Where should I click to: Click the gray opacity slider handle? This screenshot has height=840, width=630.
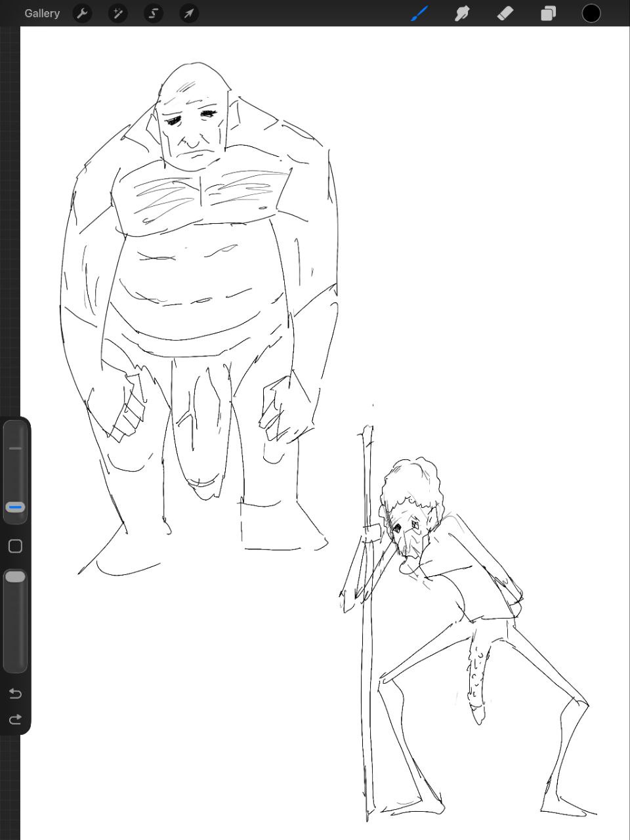point(15,577)
